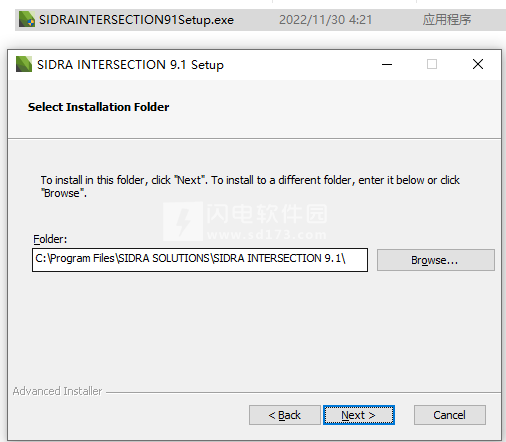Go back with the < Back button
The width and height of the screenshot is (506, 442).
pos(285,415)
